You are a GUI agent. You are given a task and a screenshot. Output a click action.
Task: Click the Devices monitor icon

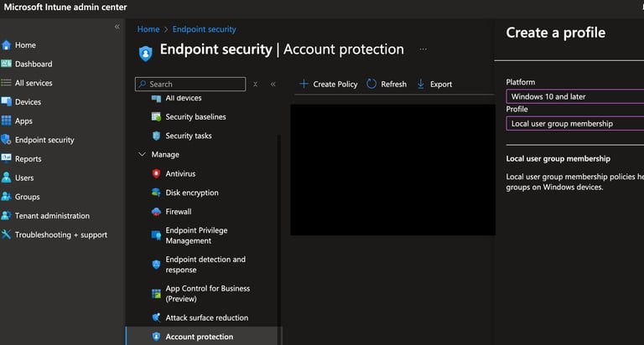coord(6,101)
